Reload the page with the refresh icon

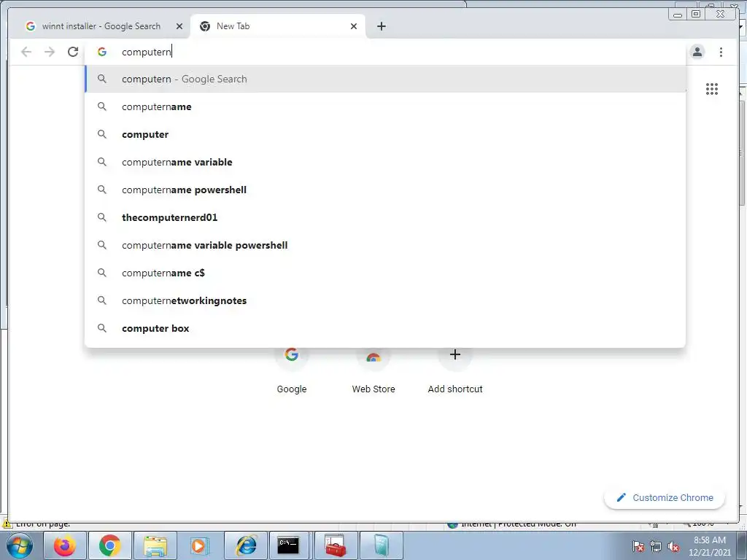pos(73,52)
